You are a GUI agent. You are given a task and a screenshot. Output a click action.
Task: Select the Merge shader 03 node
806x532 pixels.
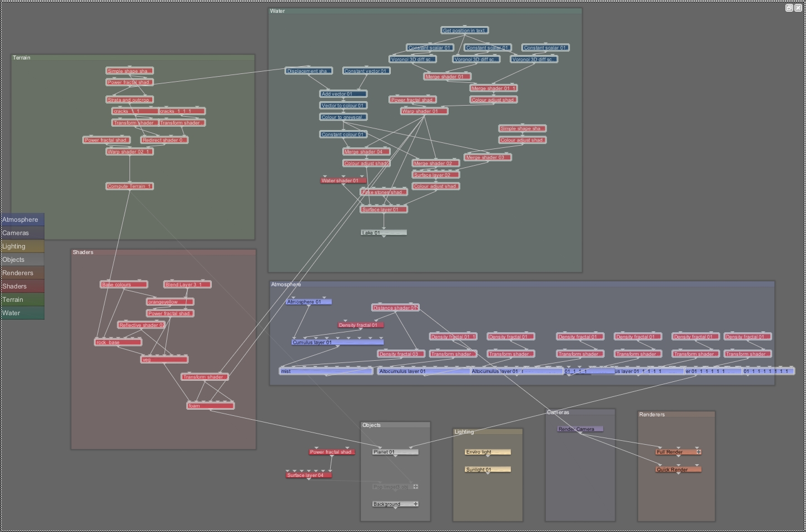point(487,157)
